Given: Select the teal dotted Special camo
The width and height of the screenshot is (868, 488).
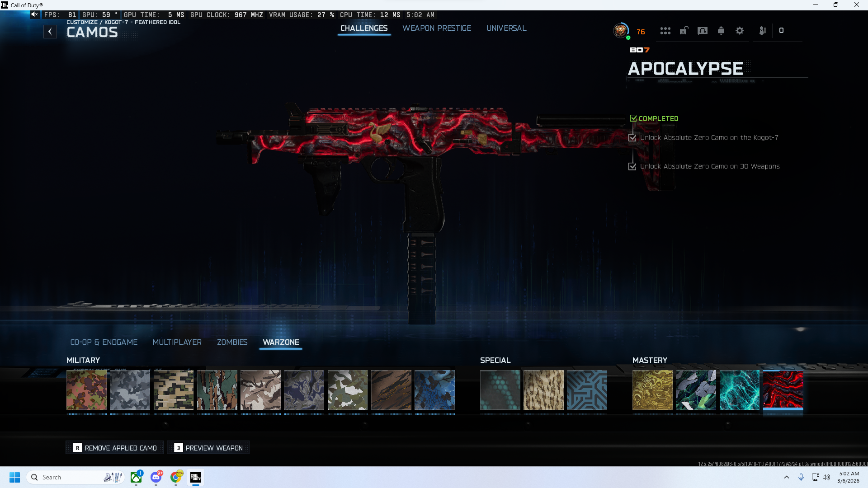Looking at the screenshot, I should pos(500,390).
